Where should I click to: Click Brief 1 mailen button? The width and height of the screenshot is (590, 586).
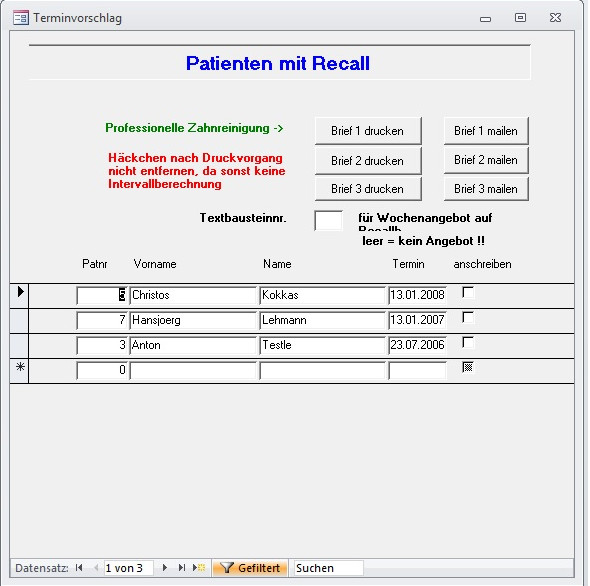(x=486, y=131)
